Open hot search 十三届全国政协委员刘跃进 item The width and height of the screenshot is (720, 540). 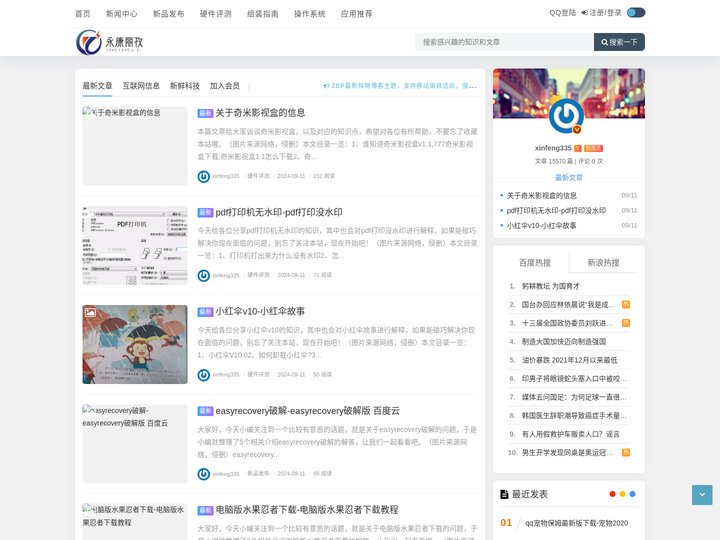coord(567,323)
